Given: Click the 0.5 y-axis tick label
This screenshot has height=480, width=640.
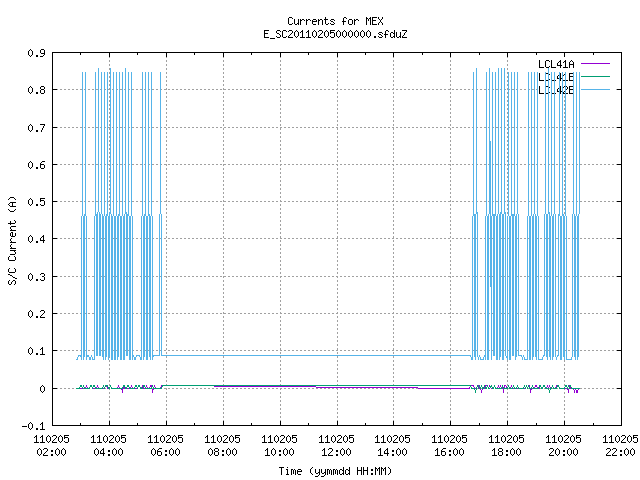Looking at the screenshot, I should click(36, 202).
